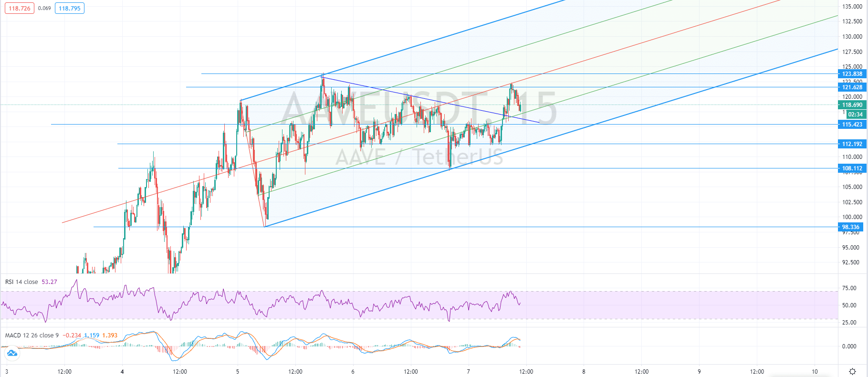Click the current price label 118.690
This screenshot has height=377, width=868.
coord(851,105)
